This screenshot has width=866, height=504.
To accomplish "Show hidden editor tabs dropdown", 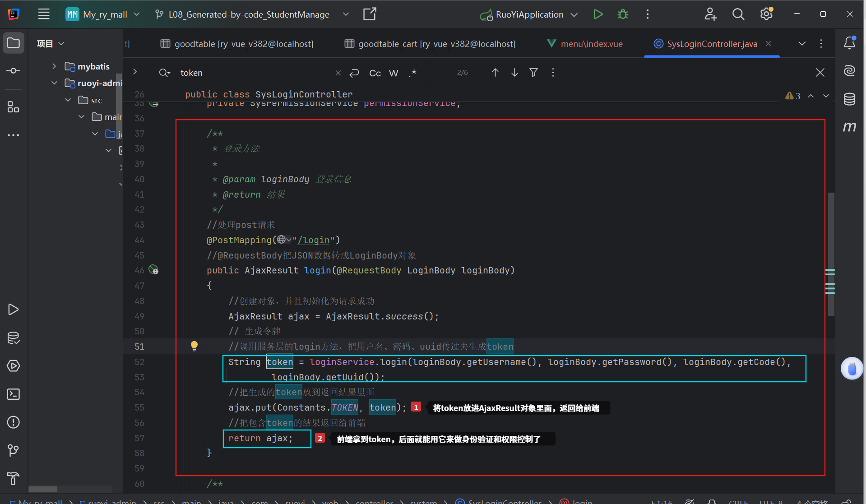I will tap(802, 44).
